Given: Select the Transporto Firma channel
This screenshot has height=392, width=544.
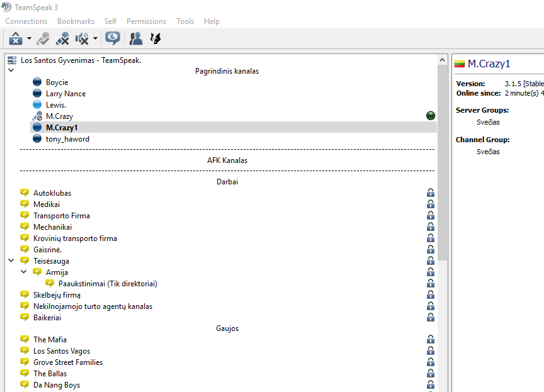Looking at the screenshot, I should click(62, 216).
